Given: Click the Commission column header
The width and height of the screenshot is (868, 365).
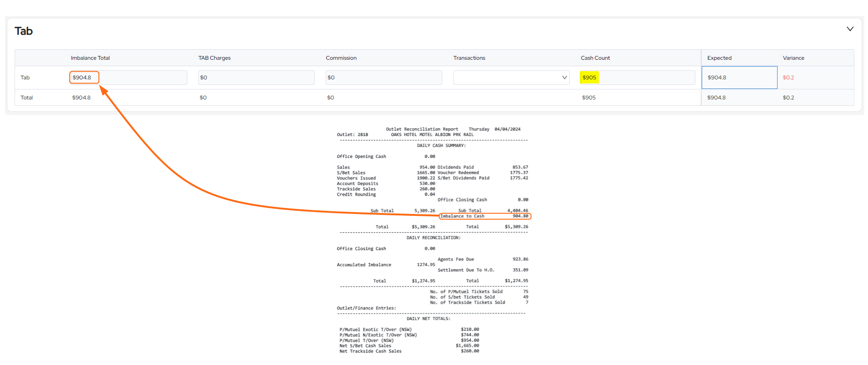Looking at the screenshot, I should click(341, 58).
